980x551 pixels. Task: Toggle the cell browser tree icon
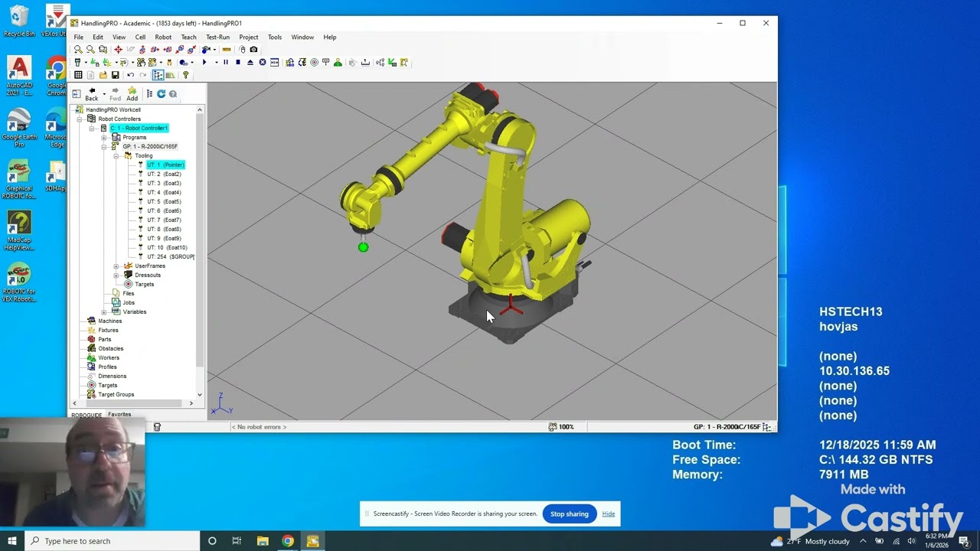click(158, 75)
